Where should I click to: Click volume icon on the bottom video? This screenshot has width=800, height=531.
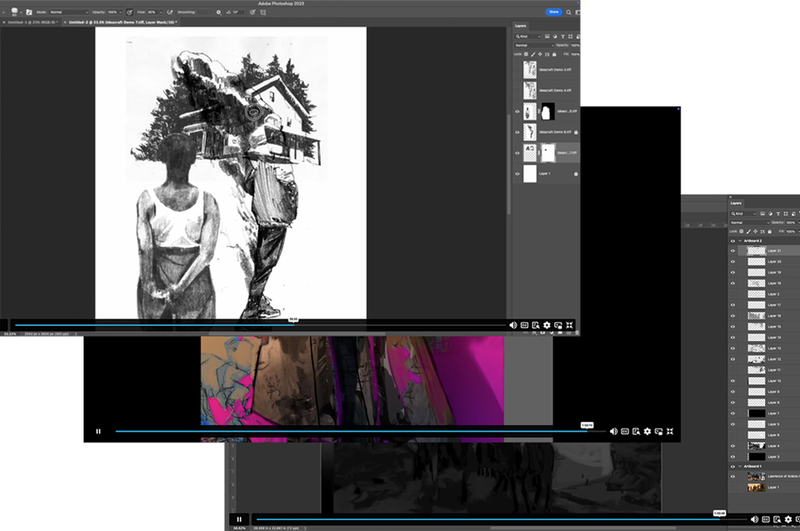(757, 520)
